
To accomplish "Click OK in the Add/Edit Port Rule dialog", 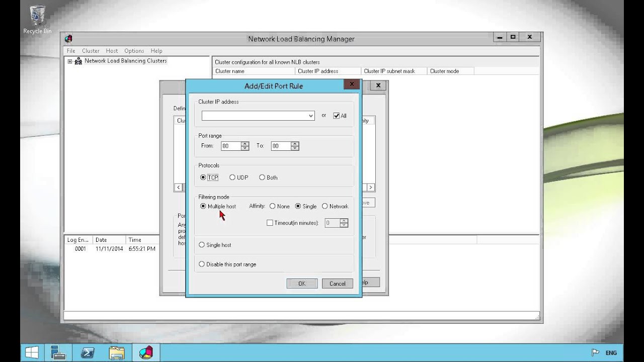I will point(301,284).
